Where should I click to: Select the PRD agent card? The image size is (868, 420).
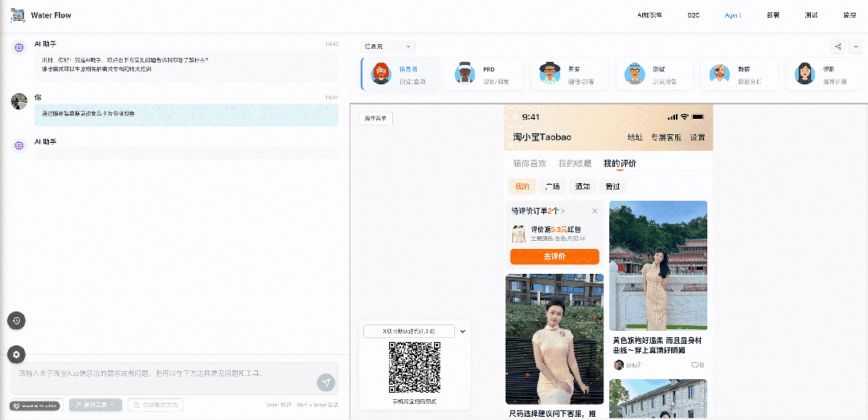(x=485, y=74)
